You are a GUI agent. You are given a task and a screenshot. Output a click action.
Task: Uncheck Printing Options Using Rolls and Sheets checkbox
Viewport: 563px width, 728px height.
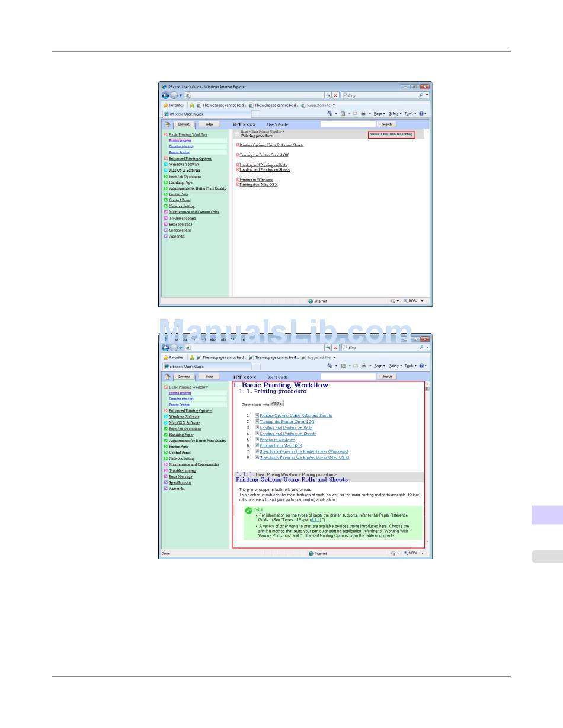click(257, 416)
